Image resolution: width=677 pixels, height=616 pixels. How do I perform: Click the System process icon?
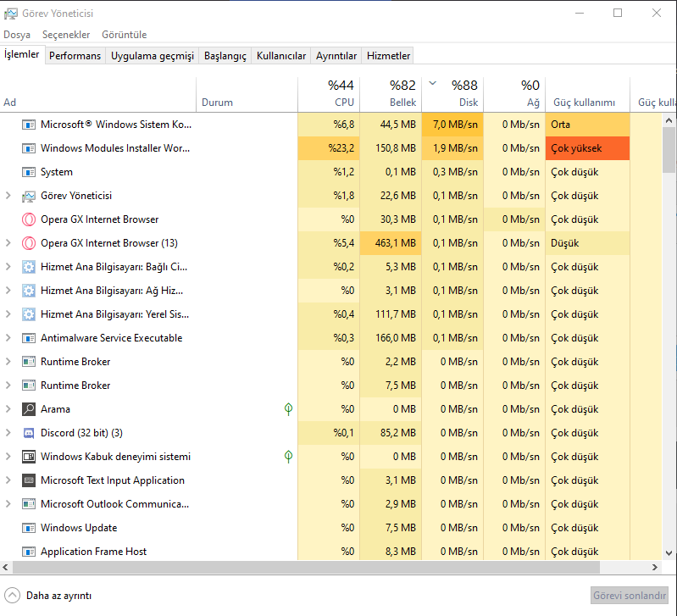(x=29, y=172)
